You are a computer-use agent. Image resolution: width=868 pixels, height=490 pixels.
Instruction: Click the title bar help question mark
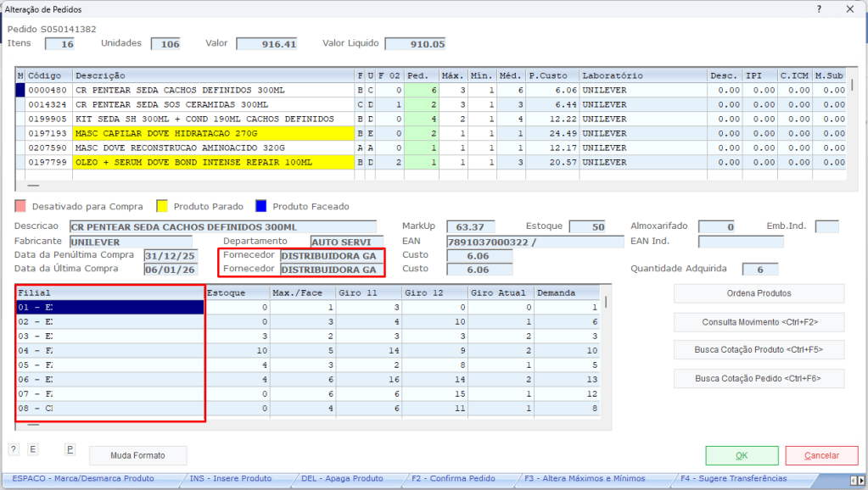tap(819, 8)
